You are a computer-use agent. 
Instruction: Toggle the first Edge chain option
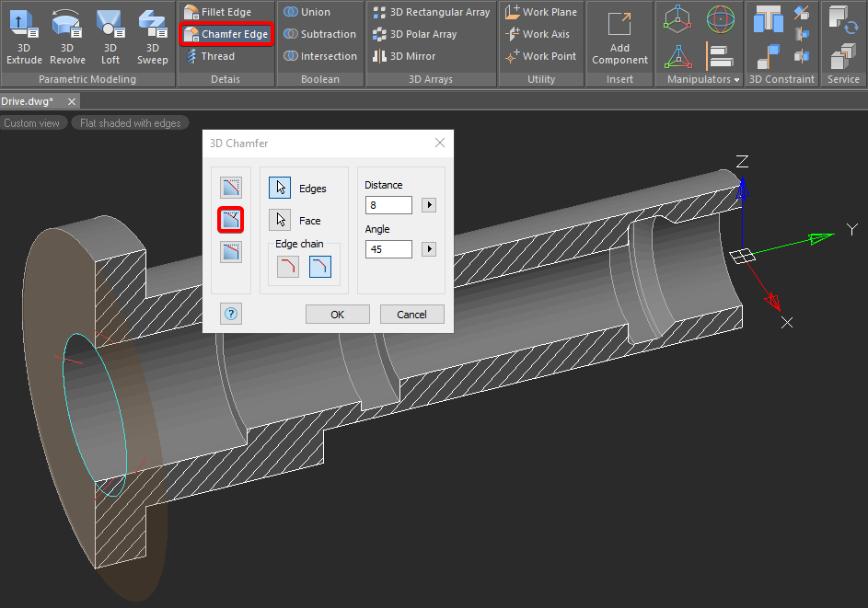coord(288,267)
